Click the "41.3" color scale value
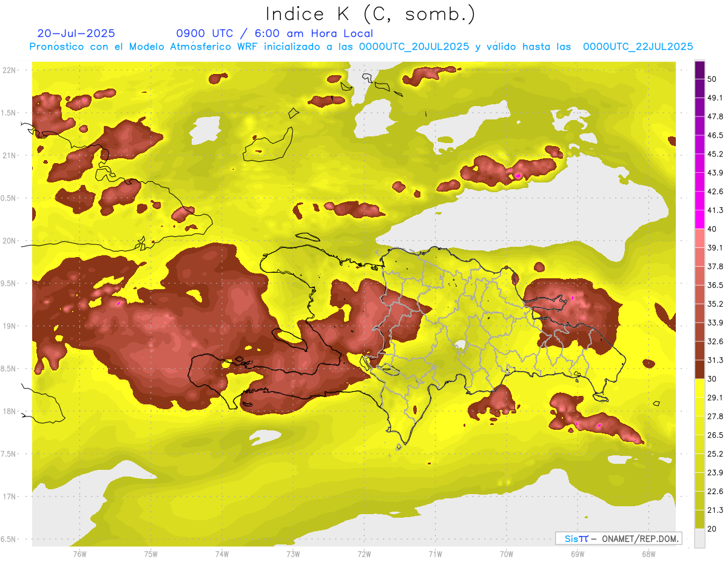 [715, 210]
